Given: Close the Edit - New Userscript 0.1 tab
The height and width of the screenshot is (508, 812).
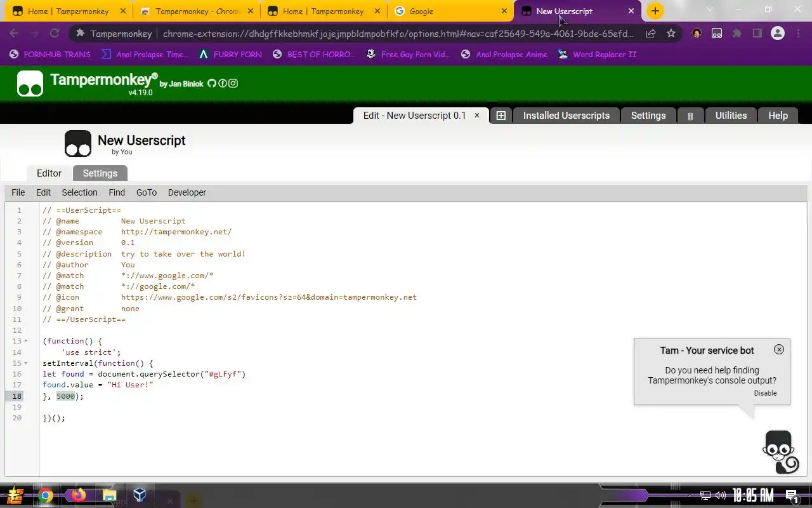Looking at the screenshot, I should click(477, 116).
